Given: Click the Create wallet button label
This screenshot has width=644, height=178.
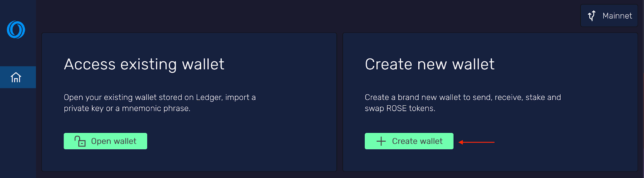Looking at the screenshot, I should point(417,141).
